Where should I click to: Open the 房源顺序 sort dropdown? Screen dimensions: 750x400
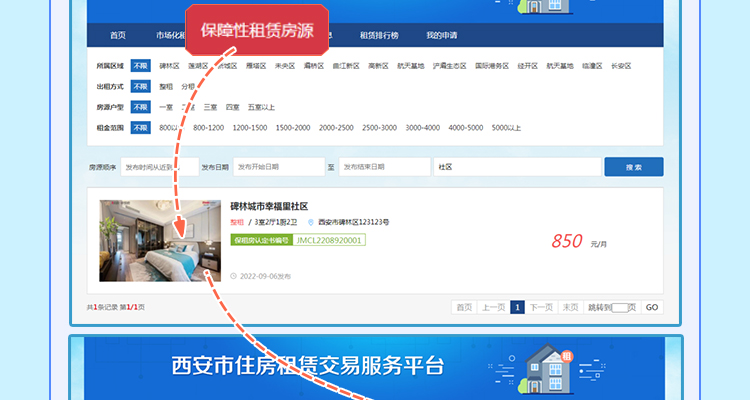click(x=158, y=167)
